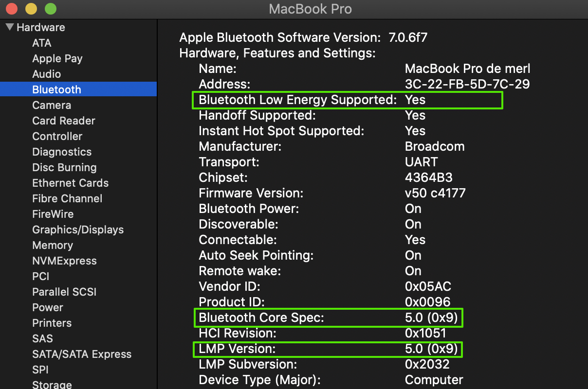Screen dimensions: 588x389
Task: Select SPI in the sidebar
Action: (x=40, y=370)
